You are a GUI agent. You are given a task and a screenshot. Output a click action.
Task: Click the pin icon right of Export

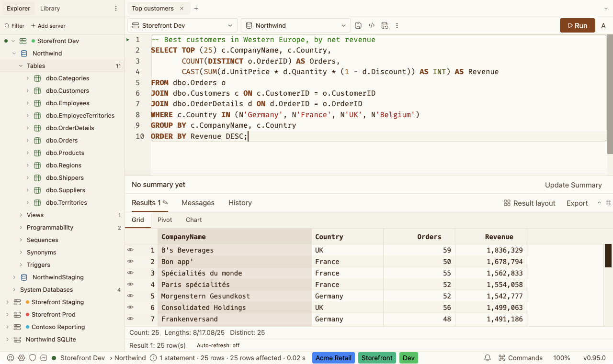[x=609, y=203]
